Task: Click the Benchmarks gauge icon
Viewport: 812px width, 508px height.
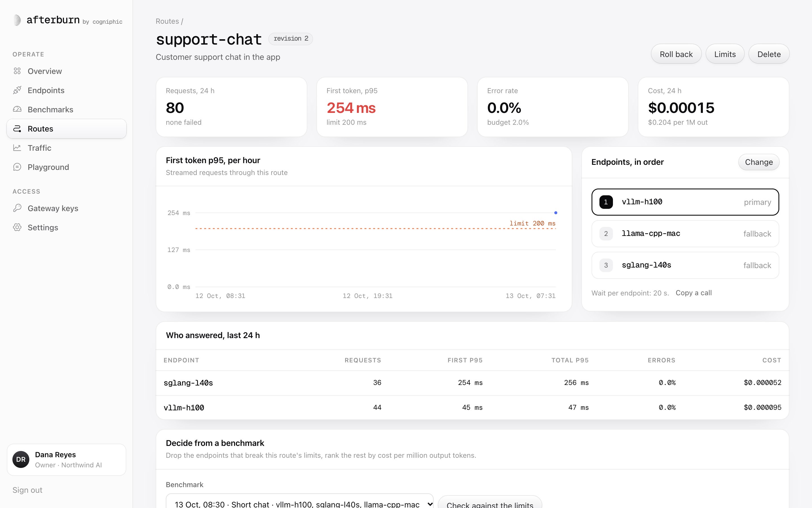Action: pyautogui.click(x=17, y=110)
